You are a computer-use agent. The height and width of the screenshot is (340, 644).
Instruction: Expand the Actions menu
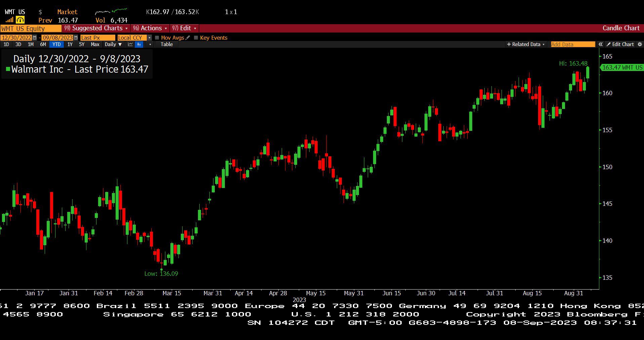point(150,28)
